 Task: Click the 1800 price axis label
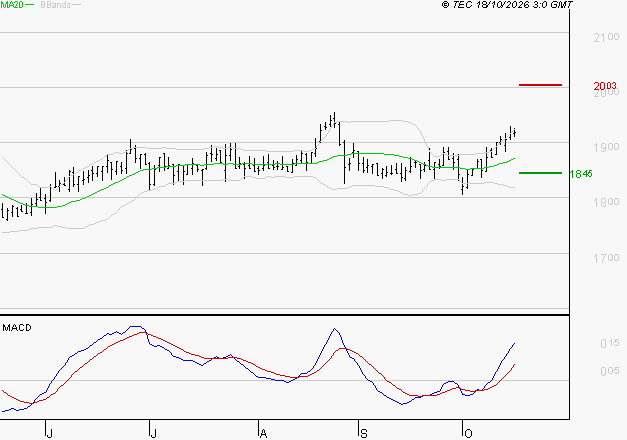(x=606, y=202)
